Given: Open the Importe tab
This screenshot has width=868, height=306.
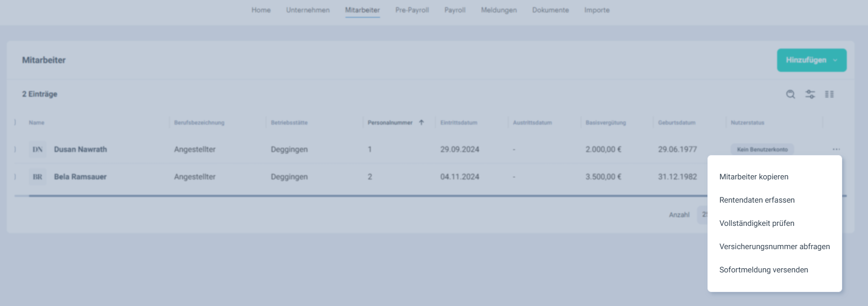Looking at the screenshot, I should click(597, 10).
